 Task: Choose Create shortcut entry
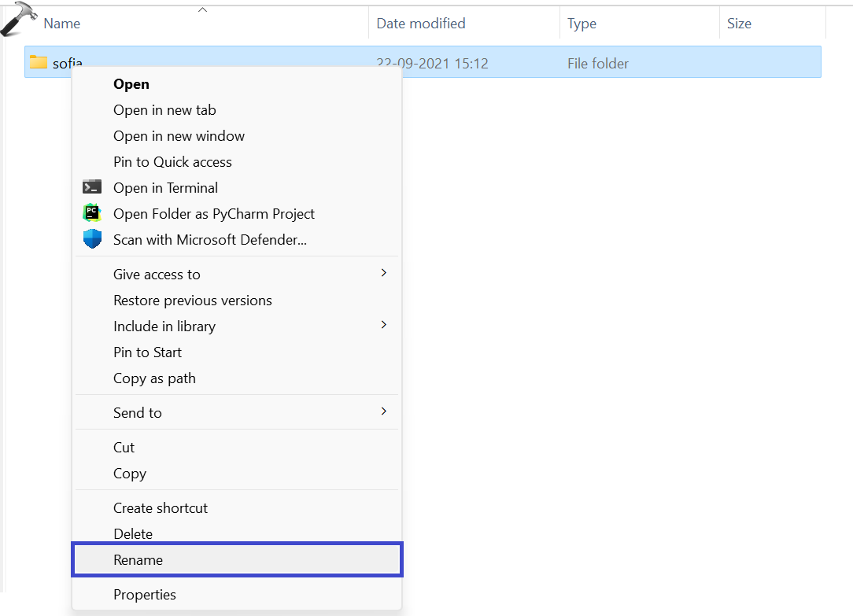pyautogui.click(x=161, y=508)
